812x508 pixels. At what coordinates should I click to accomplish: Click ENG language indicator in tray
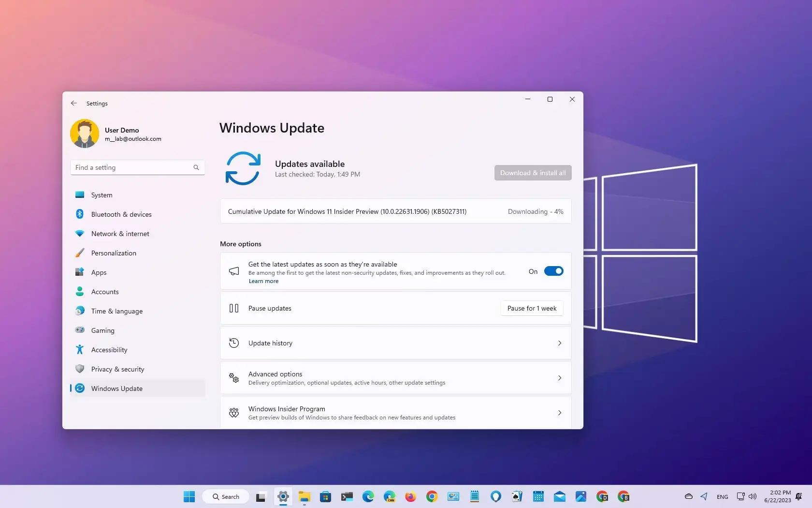(x=723, y=497)
